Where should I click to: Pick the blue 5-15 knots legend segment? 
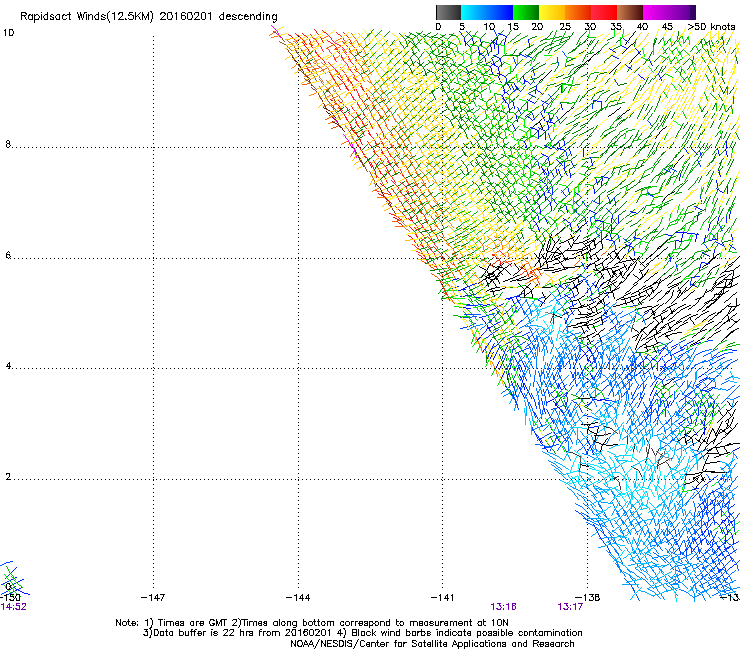pyautogui.click(x=487, y=12)
